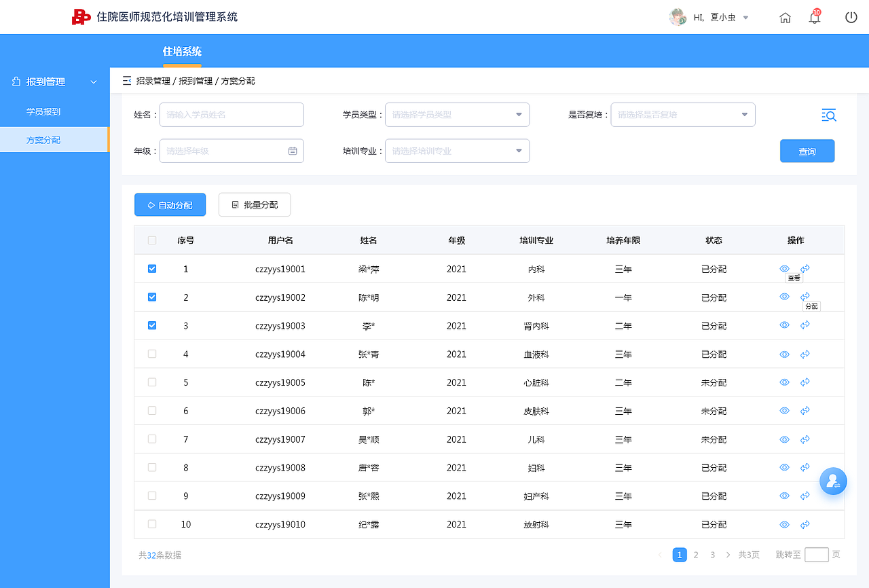Collapse the 报到管理 sidebar section
Image resolution: width=869 pixels, height=588 pixels.
[94, 81]
